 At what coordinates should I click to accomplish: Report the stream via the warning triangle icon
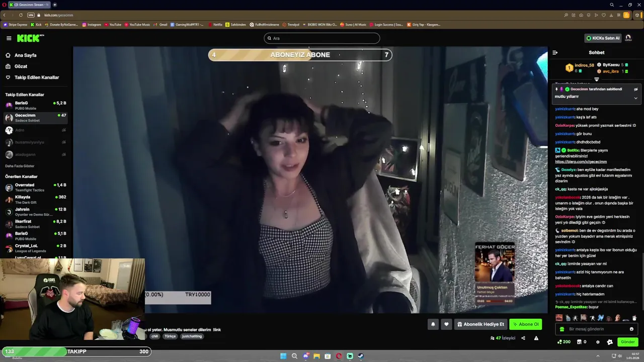pyautogui.click(x=536, y=338)
